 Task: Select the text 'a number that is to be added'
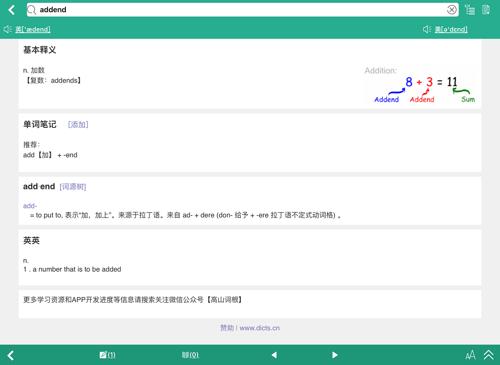coord(77,269)
